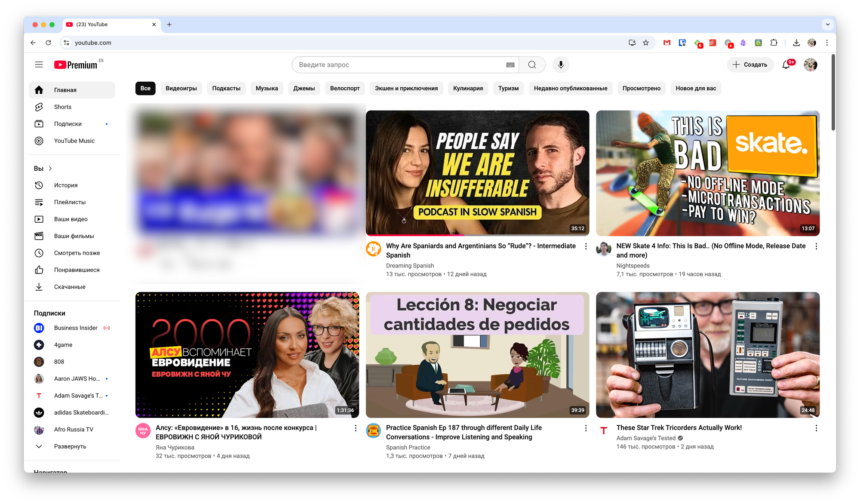
Task: Select the Музыка filter chip
Action: [267, 88]
